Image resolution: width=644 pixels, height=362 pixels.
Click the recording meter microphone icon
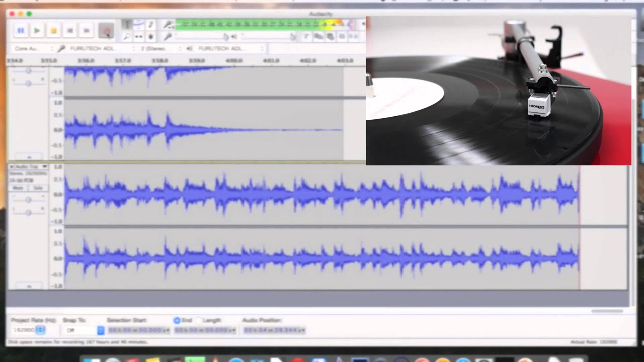pyautogui.click(x=168, y=24)
